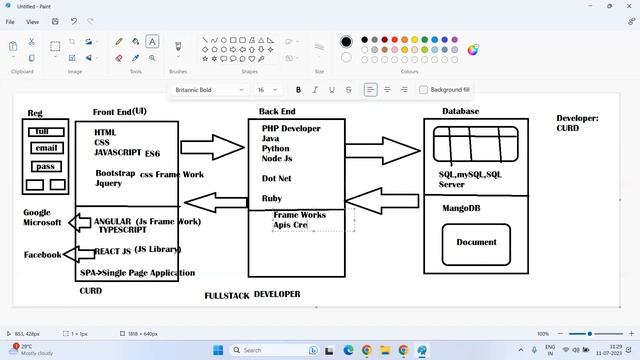640x360 pixels.
Task: Adjust the zoom slider handle
Action: tap(589, 333)
